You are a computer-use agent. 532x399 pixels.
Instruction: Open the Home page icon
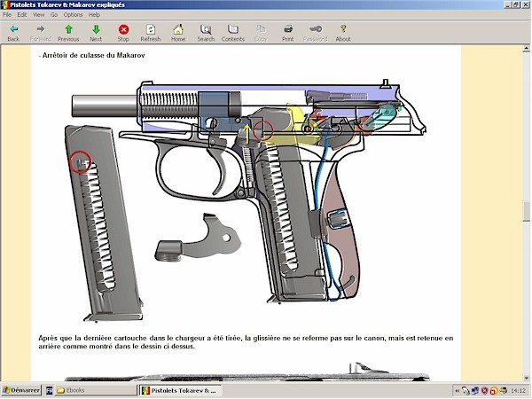[x=178, y=29]
